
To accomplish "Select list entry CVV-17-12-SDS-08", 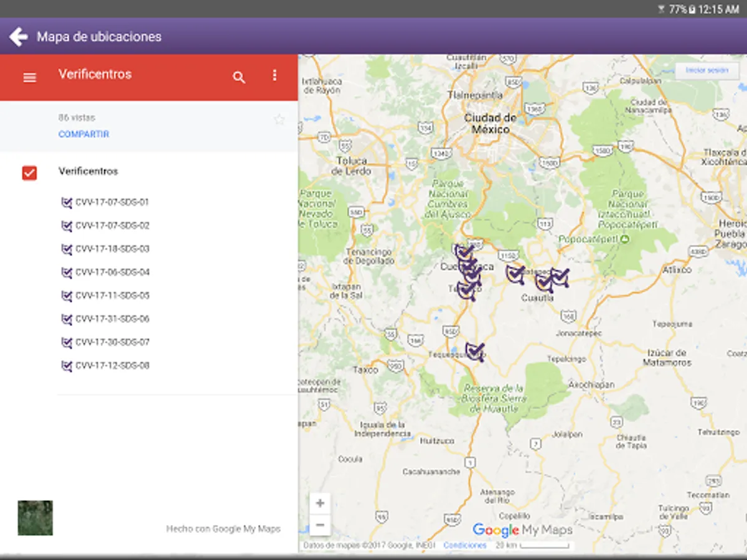I will (112, 365).
